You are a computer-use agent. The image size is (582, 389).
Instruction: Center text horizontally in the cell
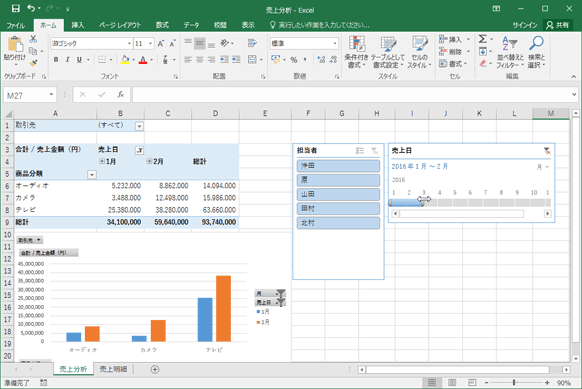pyautogui.click(x=200, y=59)
